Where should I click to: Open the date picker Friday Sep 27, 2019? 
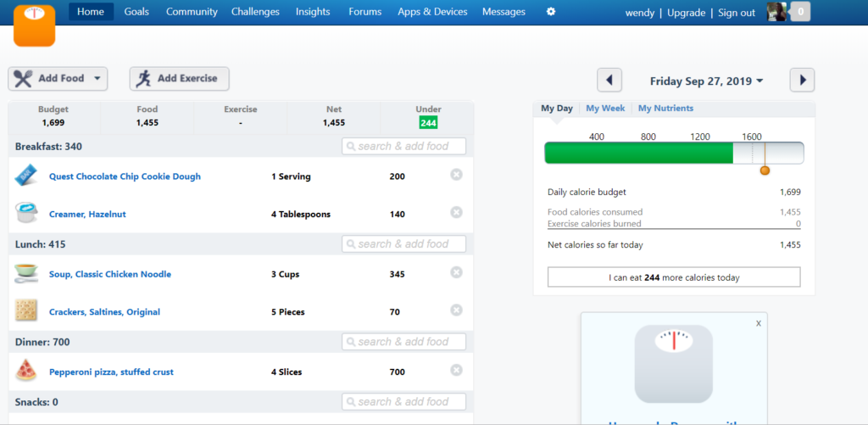coord(706,81)
